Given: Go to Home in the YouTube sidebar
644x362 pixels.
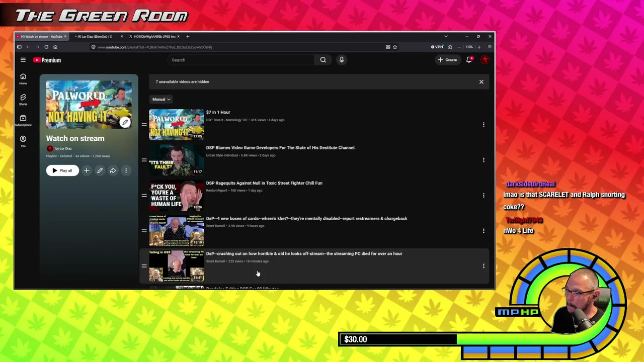Looking at the screenshot, I should [23, 78].
